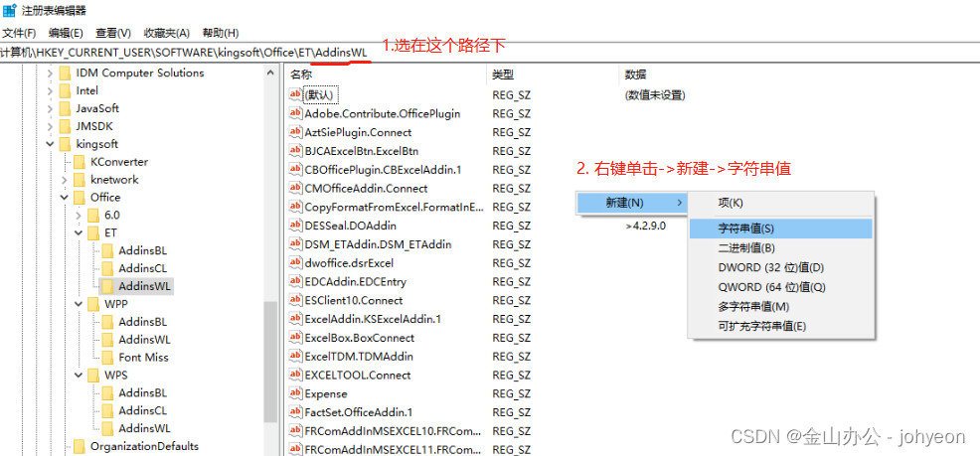Select AddinsWL folder under WPP
The height and width of the screenshot is (456, 980).
coord(144,340)
